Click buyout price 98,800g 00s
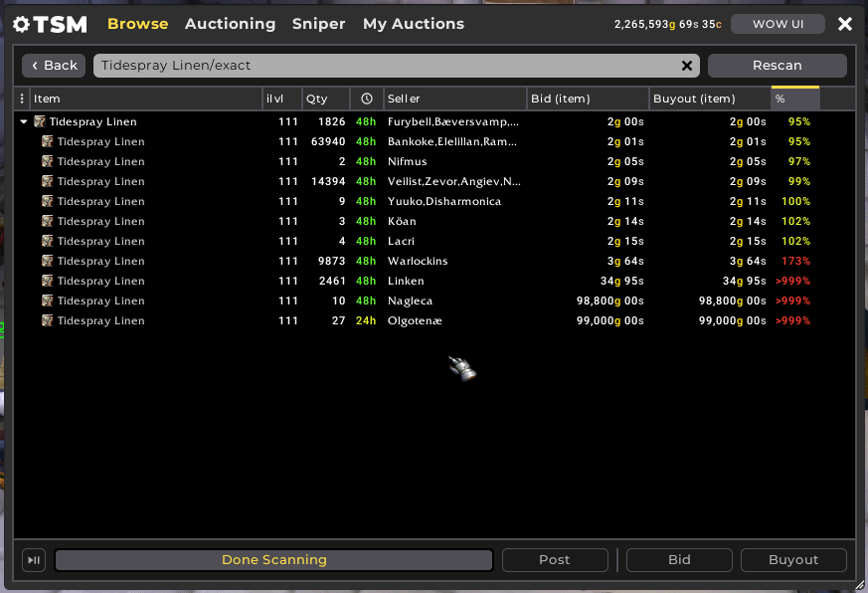The image size is (868, 593). click(733, 300)
